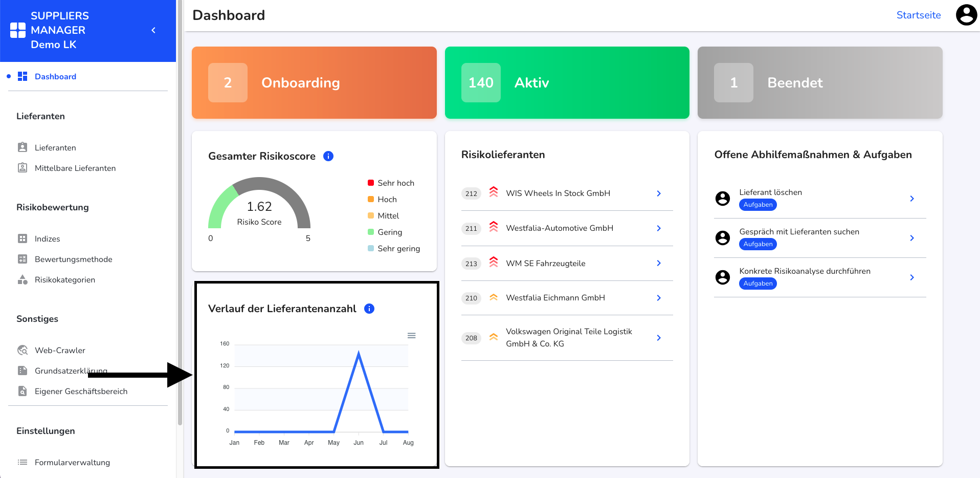Open Konkrete Risikoanalyse durchführen chevron

[x=912, y=277]
